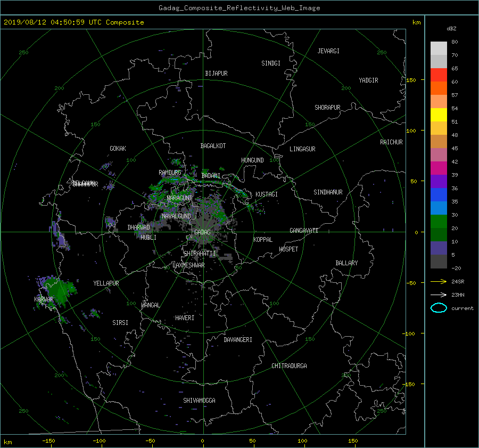The height and width of the screenshot is (448, 479).
Task: Click the BADAMI city label
Action: (x=211, y=176)
